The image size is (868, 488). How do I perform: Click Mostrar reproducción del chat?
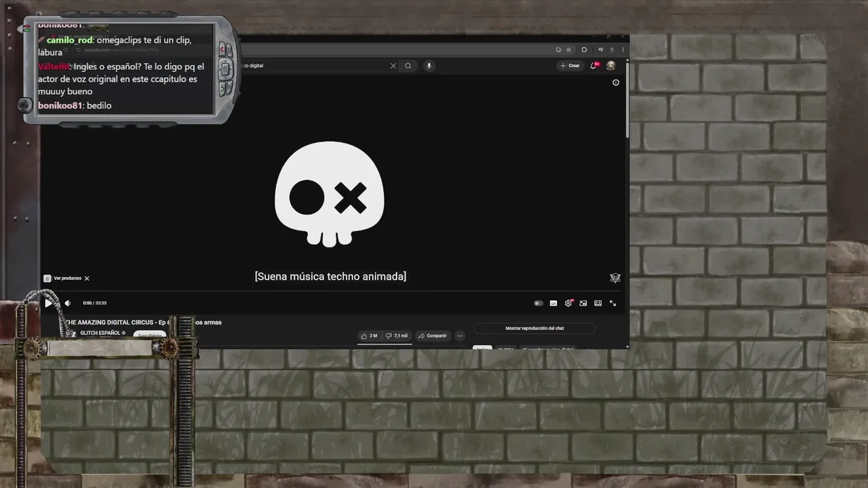(534, 328)
